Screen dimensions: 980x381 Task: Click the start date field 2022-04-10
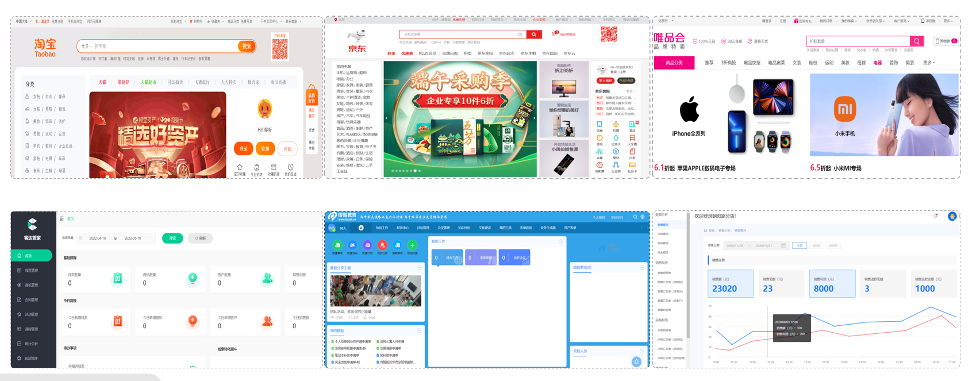(x=98, y=238)
